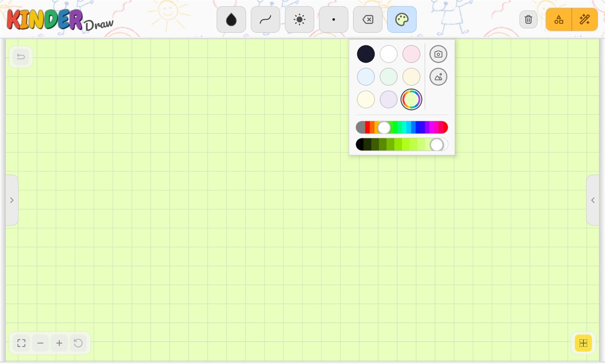The image size is (605, 364).
Task: Zoom out with the minus button
Action: click(x=40, y=343)
